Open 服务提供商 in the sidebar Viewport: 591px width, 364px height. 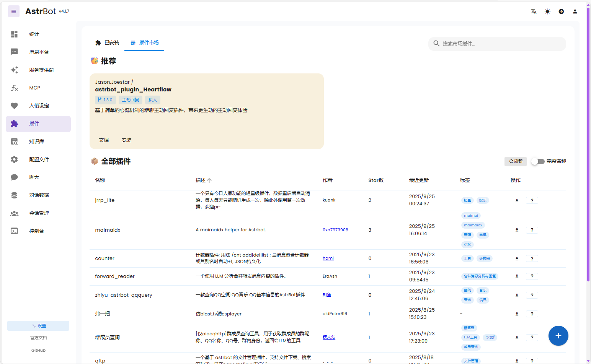click(x=38, y=70)
